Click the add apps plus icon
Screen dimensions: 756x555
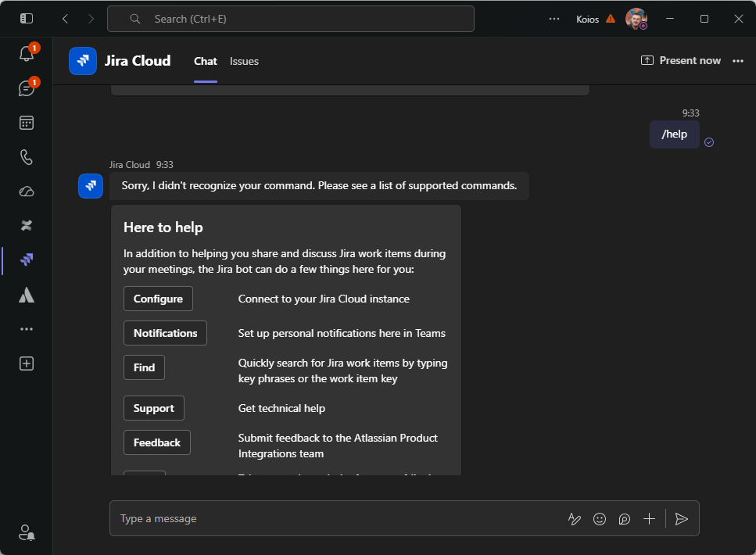pyautogui.click(x=27, y=363)
